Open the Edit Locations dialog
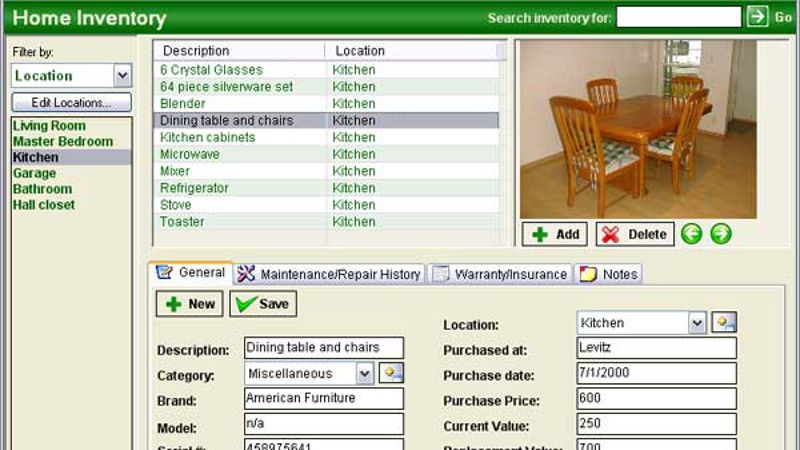Viewport: 800px width, 450px height. point(71,103)
